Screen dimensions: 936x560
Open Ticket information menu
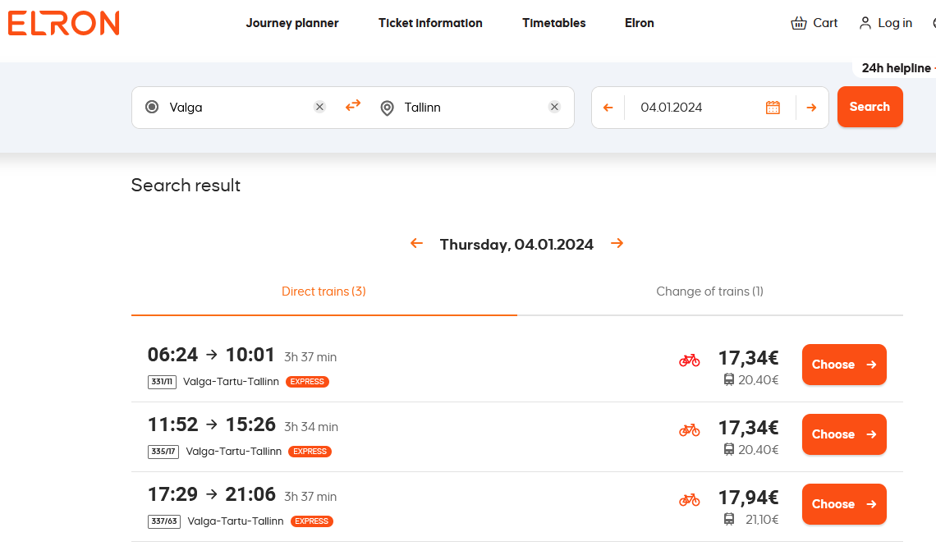click(x=430, y=23)
